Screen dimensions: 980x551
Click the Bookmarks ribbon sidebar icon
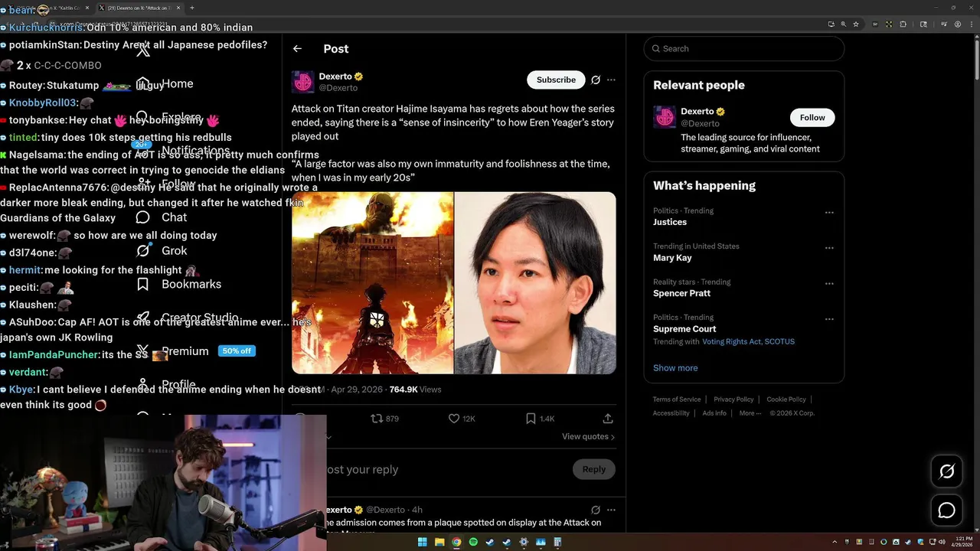(143, 284)
